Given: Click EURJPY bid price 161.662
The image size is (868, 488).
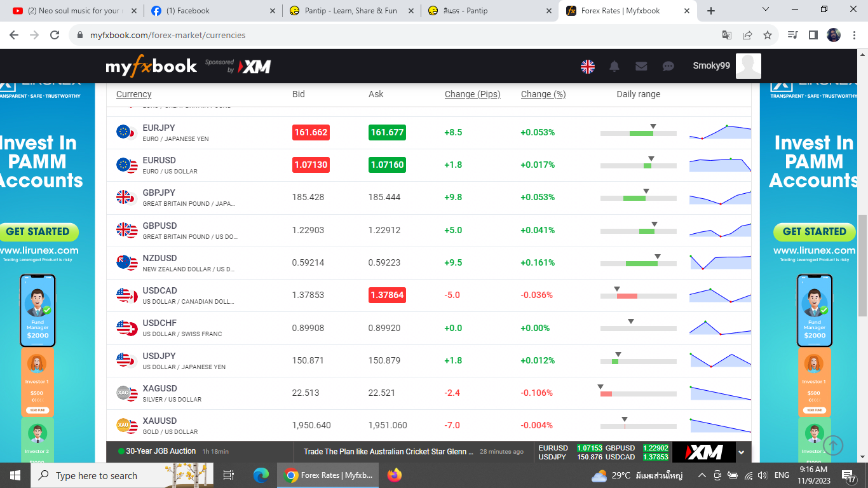Looking at the screenshot, I should click(311, 132).
